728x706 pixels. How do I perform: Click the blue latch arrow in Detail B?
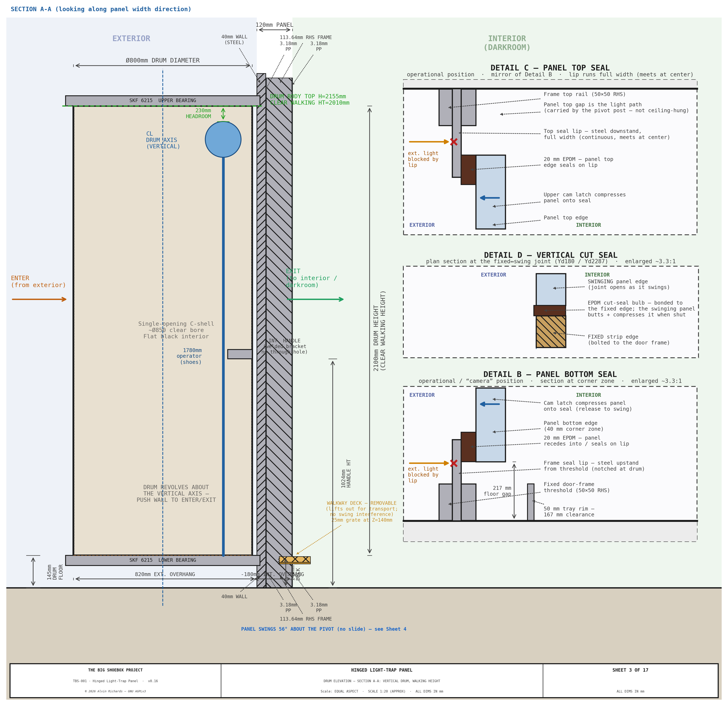pyautogui.click(x=490, y=404)
